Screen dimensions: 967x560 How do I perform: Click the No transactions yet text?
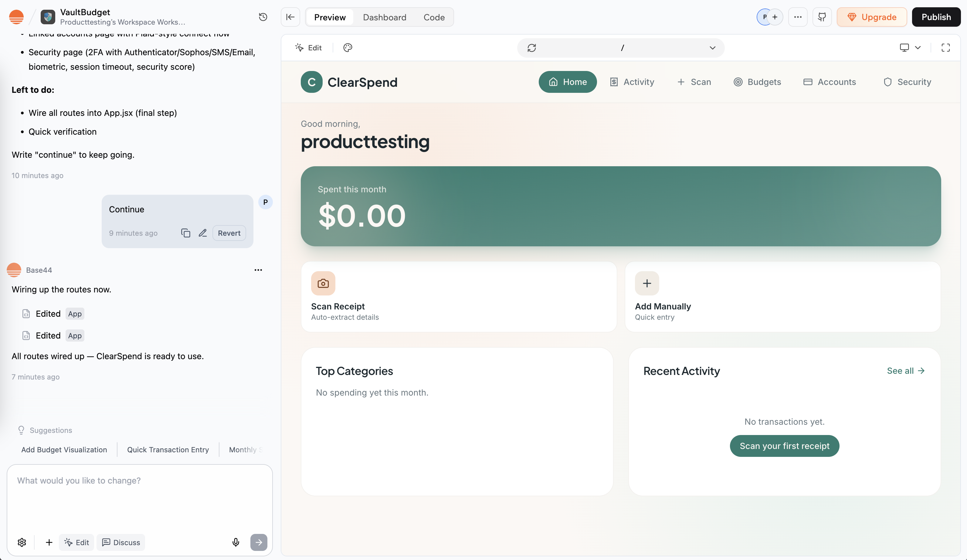[x=784, y=422]
